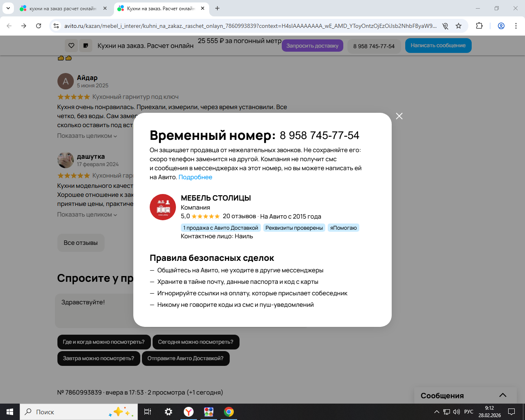Open the site information icon in address bar
Image resolution: width=525 pixels, height=420 pixels.
click(56, 26)
